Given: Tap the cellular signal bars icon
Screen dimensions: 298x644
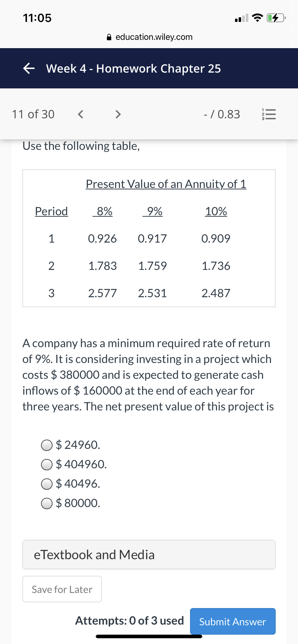Looking at the screenshot, I should pos(241,18).
